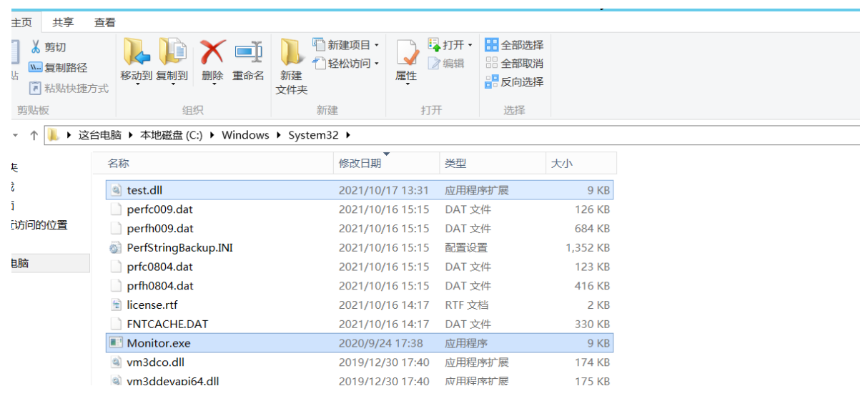Click the prfh0804.dat file icon
Screen dimensions: 868x396
(x=116, y=286)
